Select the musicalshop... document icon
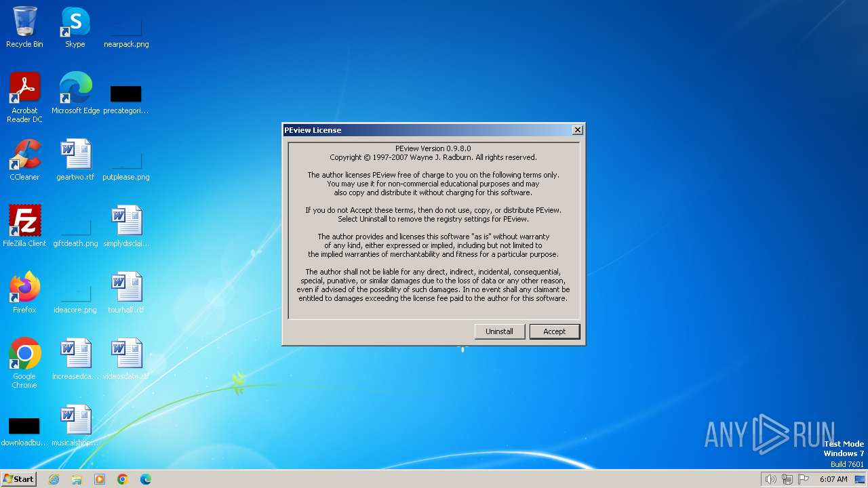The height and width of the screenshot is (488, 868). click(x=75, y=426)
